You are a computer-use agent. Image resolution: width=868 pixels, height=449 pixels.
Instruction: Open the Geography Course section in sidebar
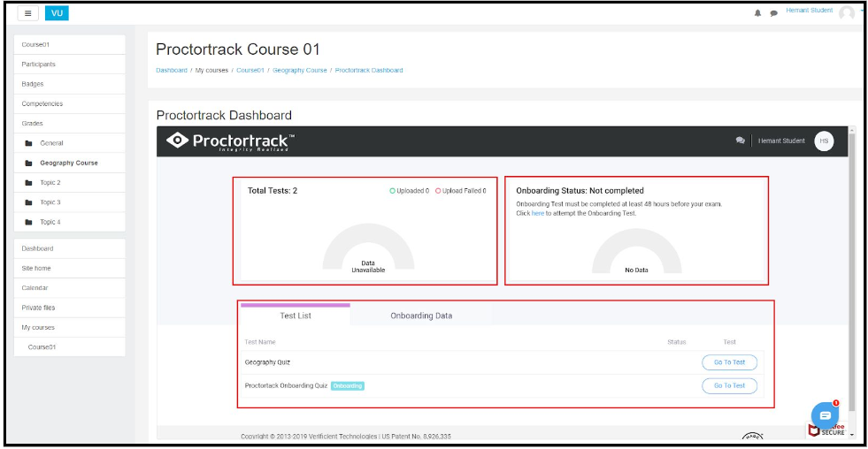pos(69,164)
